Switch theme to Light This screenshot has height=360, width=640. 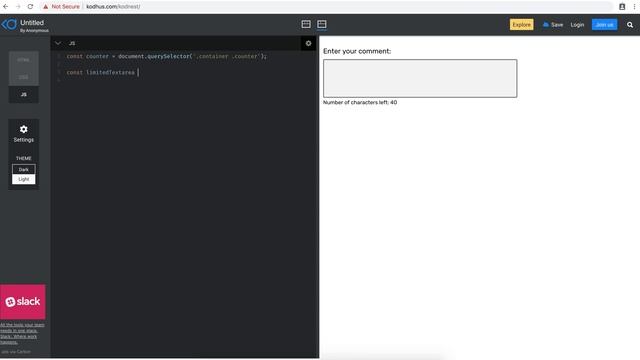click(24, 179)
